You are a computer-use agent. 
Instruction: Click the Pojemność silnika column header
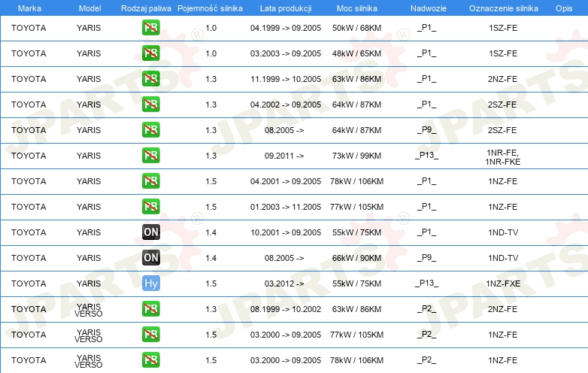pyautogui.click(x=210, y=8)
